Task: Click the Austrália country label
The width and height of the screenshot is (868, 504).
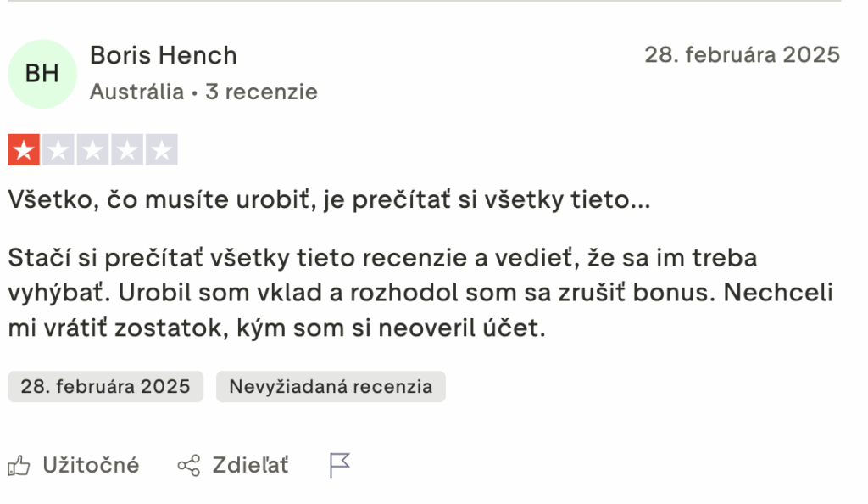Action: click(x=136, y=92)
